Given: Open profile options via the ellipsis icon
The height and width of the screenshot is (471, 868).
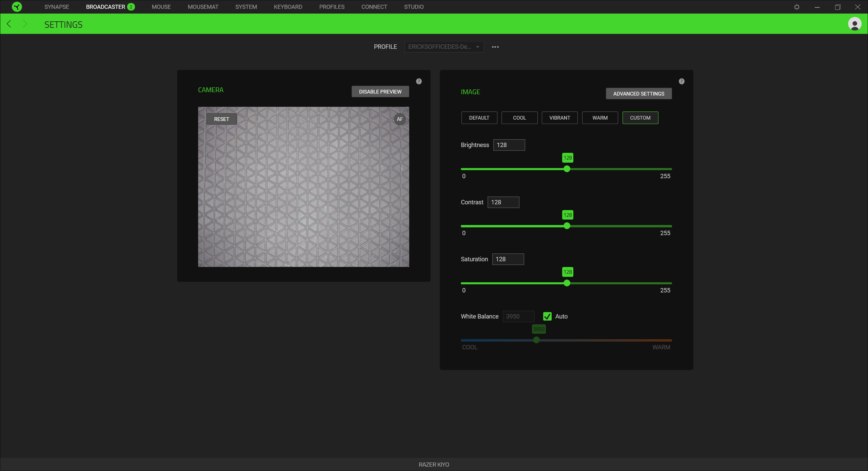Looking at the screenshot, I should pos(495,47).
